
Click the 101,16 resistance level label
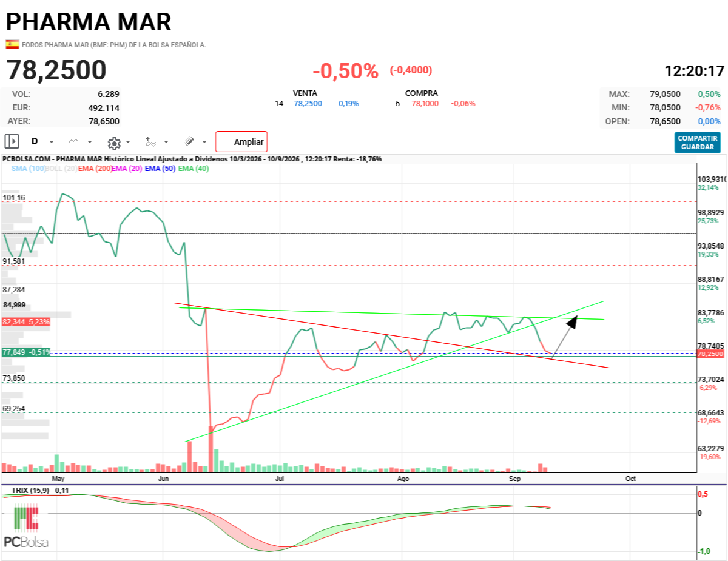point(14,198)
